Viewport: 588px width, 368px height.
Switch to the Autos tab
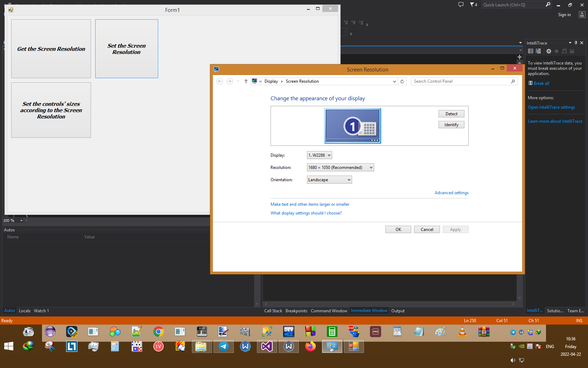pyautogui.click(x=9, y=311)
